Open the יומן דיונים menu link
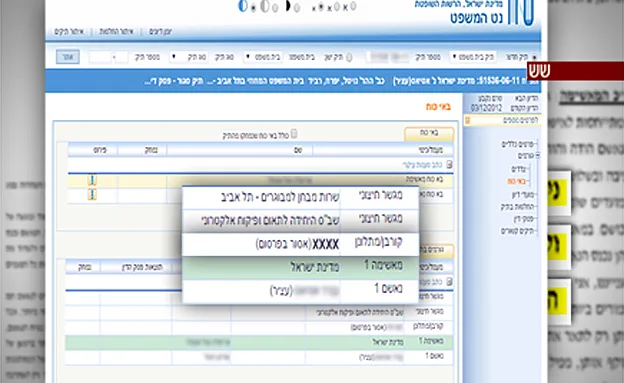Image resolution: width=624 pixels, height=383 pixels. [x=160, y=31]
